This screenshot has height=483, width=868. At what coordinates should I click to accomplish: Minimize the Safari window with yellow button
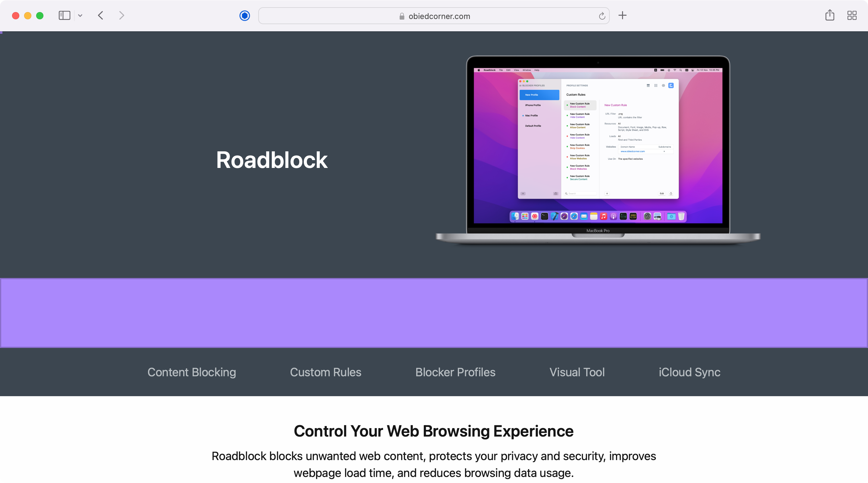pos(28,15)
